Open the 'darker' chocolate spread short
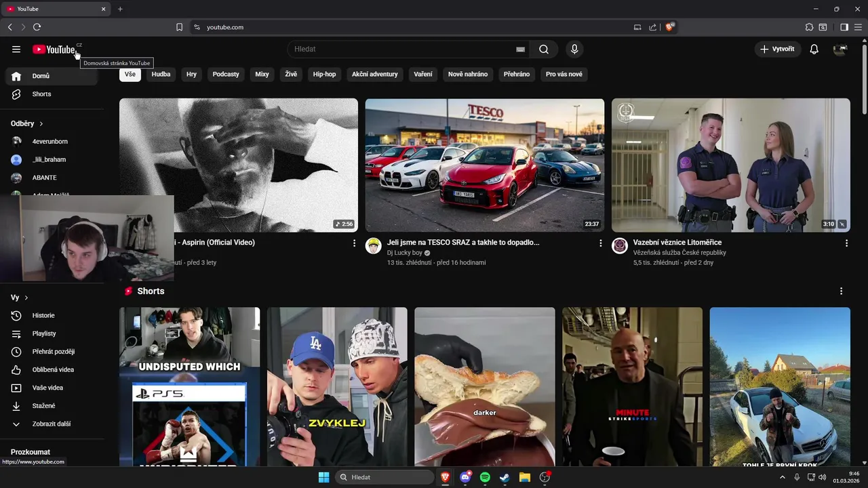The height and width of the screenshot is (488, 868). 485,387
